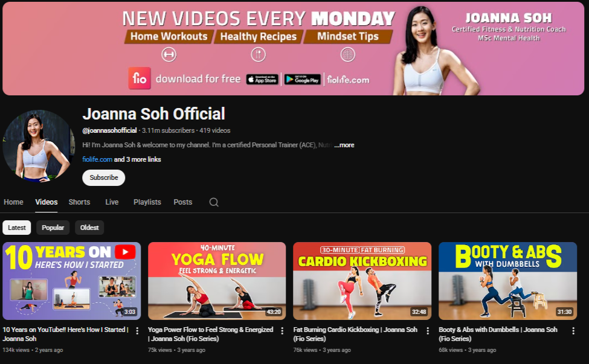Screen dimensions: 589x364
Task: Select the Oldest sort filter chip
Action: pos(89,228)
